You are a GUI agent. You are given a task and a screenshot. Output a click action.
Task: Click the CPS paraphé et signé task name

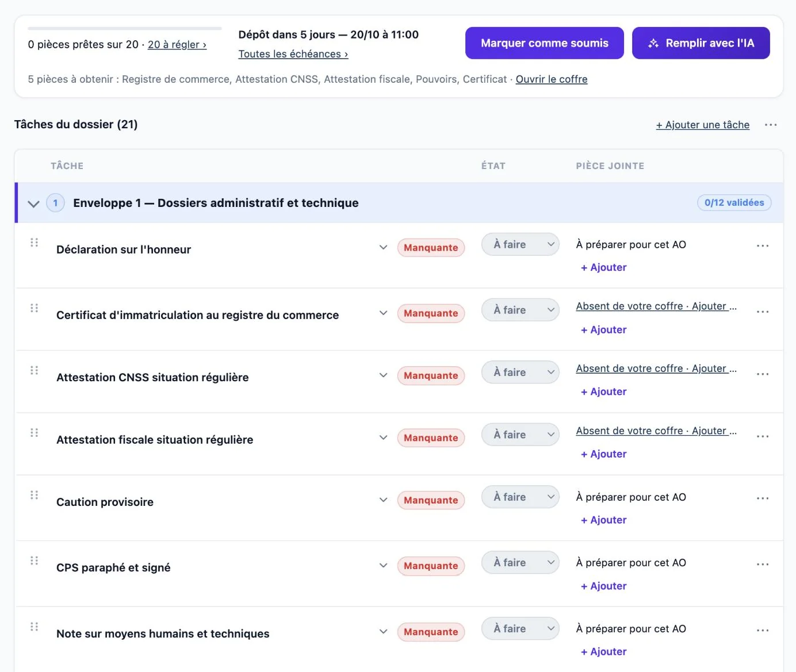tap(113, 568)
